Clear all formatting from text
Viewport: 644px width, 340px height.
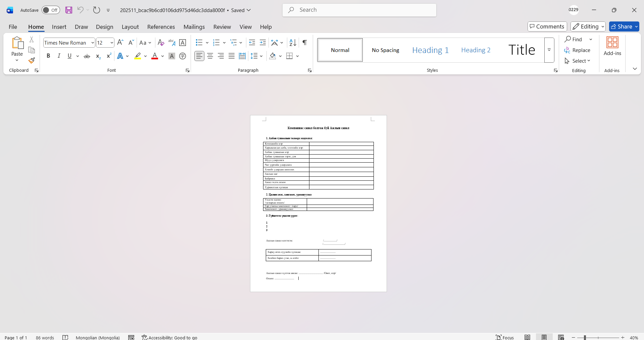[161, 43]
